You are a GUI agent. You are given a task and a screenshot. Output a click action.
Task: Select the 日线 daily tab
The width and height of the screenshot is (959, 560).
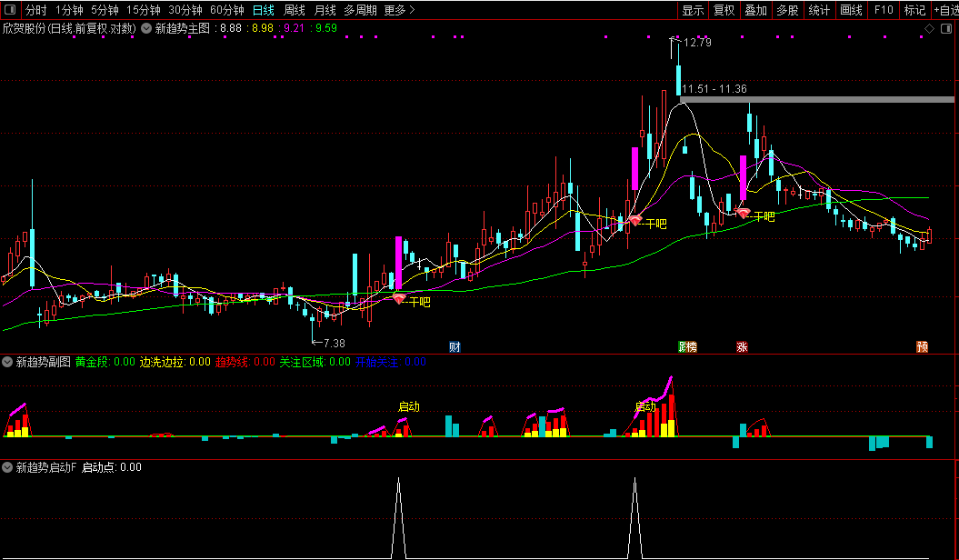tap(264, 10)
